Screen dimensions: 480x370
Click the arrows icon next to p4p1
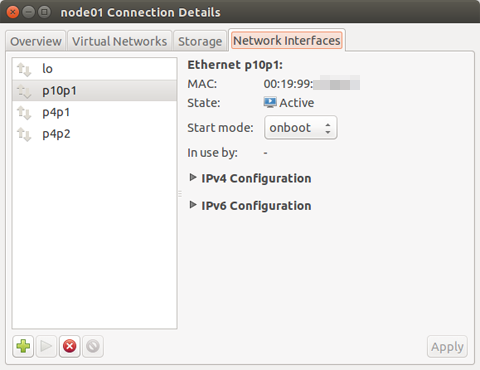24,113
